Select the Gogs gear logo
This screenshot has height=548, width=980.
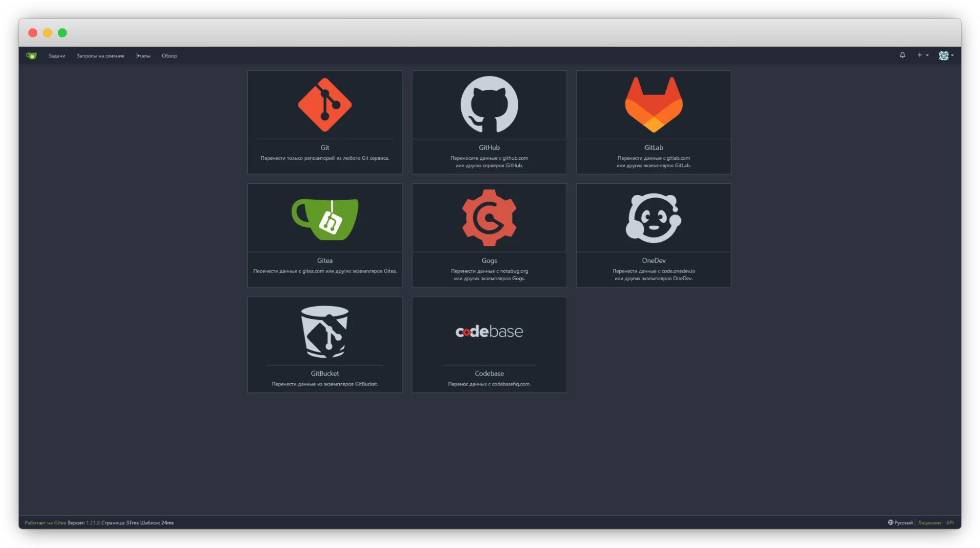[x=489, y=218]
